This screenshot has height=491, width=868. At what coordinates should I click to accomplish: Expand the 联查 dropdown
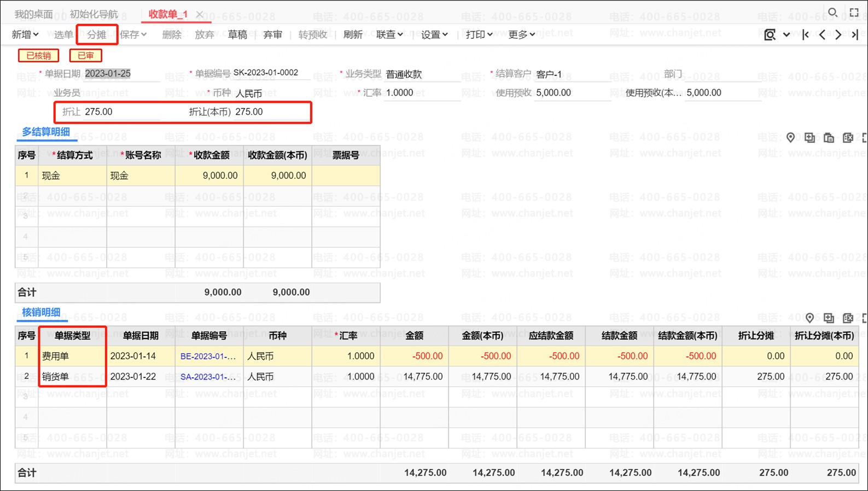click(389, 34)
